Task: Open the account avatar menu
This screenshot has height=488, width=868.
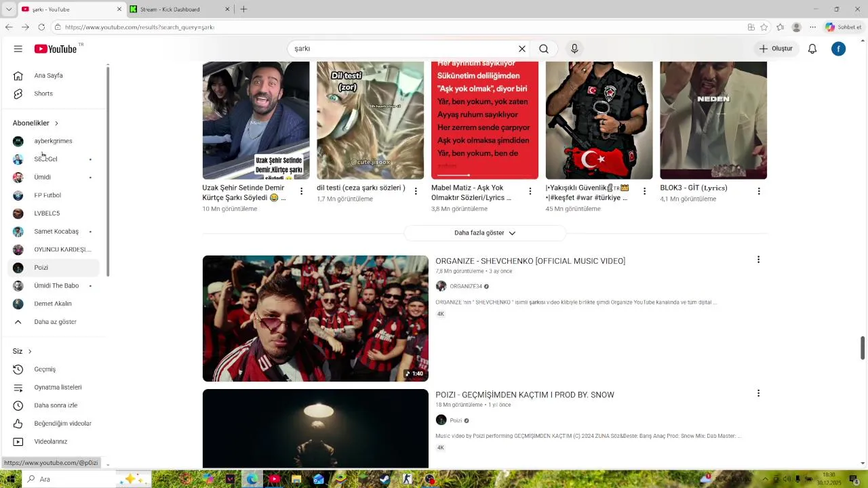Action: coord(839,49)
